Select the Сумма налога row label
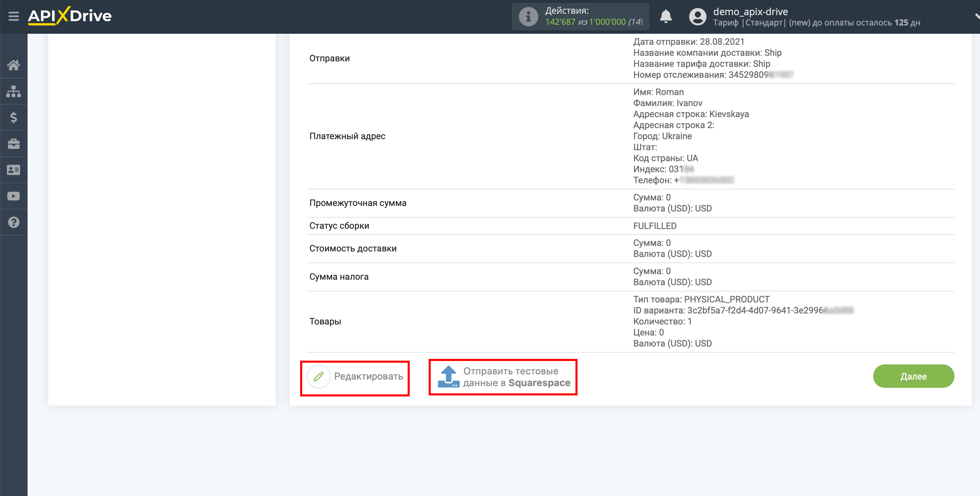The image size is (980, 496). pyautogui.click(x=339, y=277)
